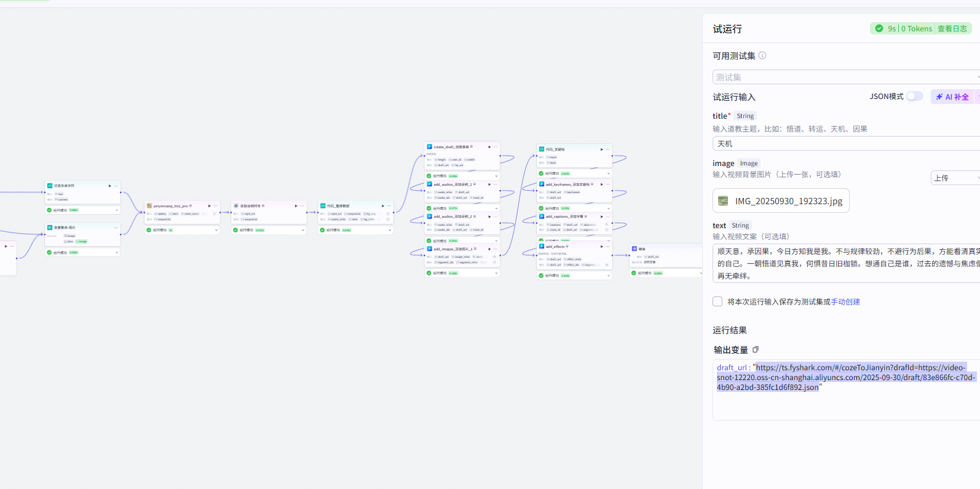Click 运行成功 status under 结束 node

(x=645, y=273)
